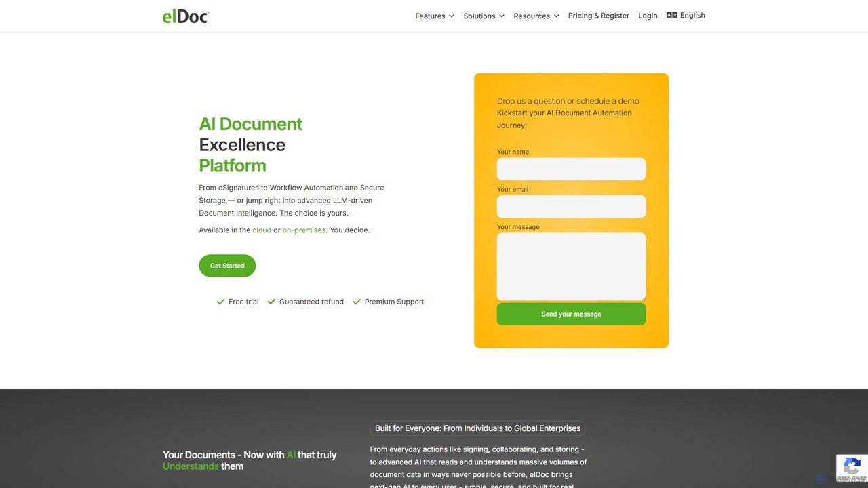Click the Free trial text
The image size is (868, 488).
(x=243, y=302)
